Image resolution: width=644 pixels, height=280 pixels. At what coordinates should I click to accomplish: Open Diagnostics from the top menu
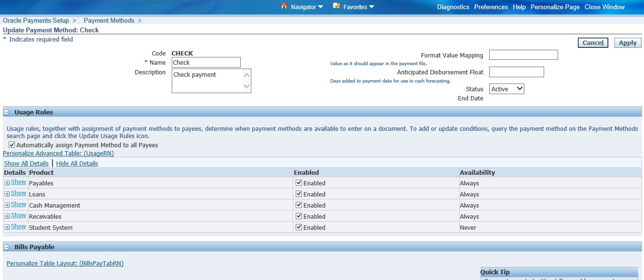click(x=453, y=7)
